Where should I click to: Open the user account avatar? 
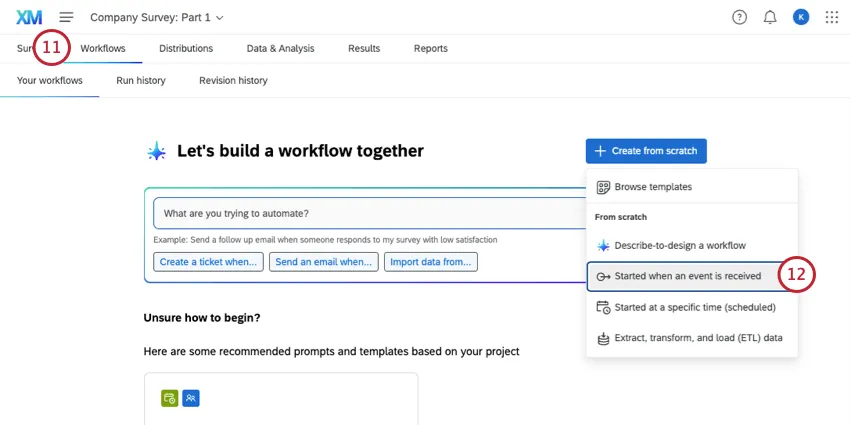(x=800, y=17)
